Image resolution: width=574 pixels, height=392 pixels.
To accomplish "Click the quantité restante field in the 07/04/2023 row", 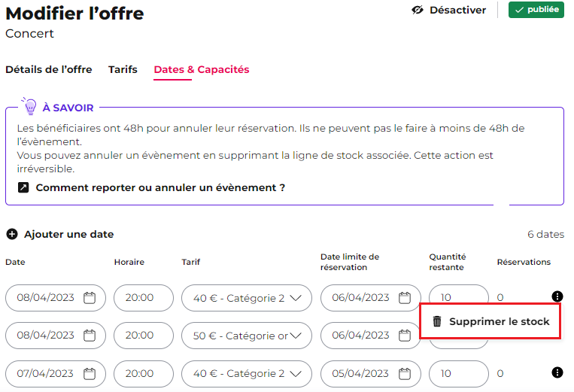I will pos(459,374).
